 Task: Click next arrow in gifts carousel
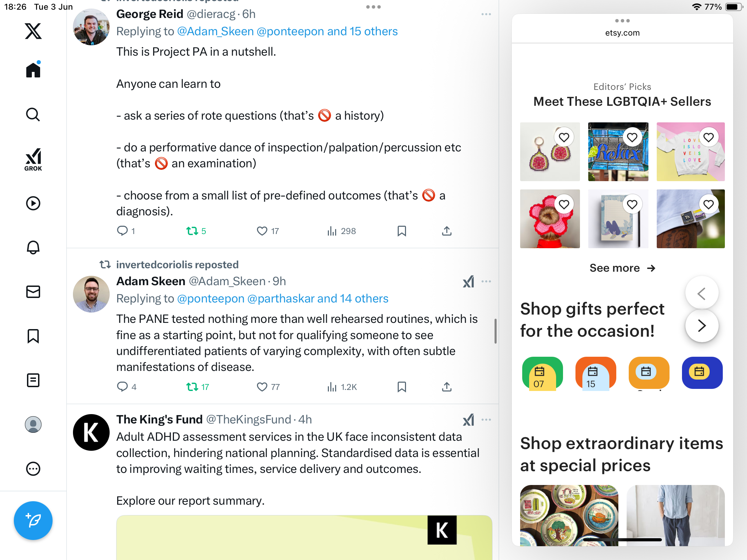[702, 326]
